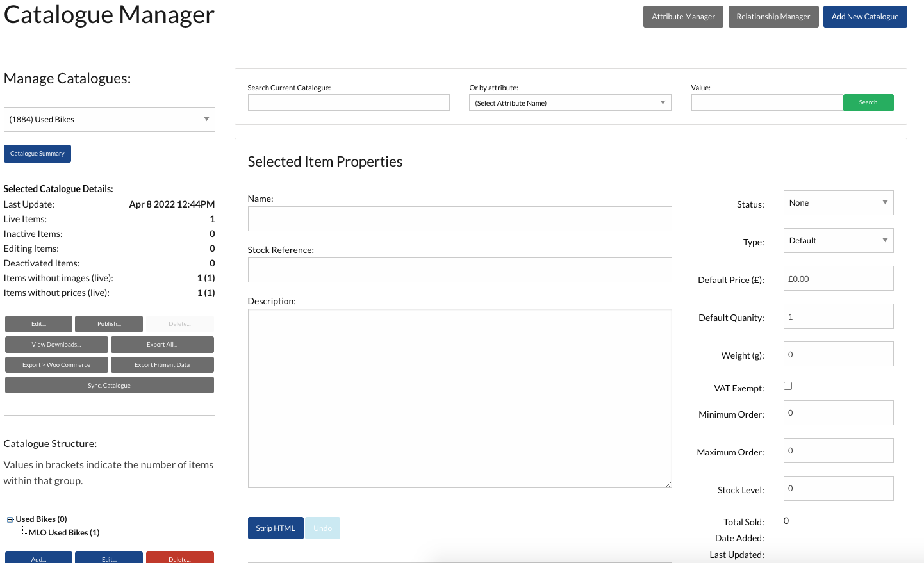Open the Catalogue Summary
The height and width of the screenshot is (563, 924).
pyautogui.click(x=37, y=154)
